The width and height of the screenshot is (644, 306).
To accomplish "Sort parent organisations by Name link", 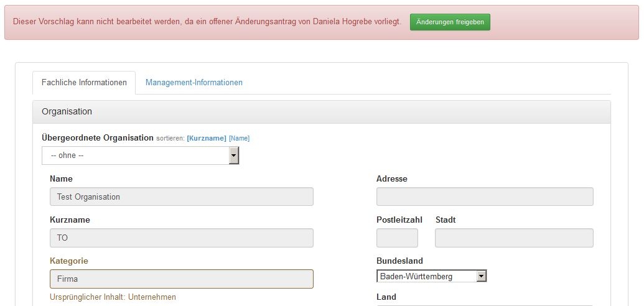I will [239, 138].
